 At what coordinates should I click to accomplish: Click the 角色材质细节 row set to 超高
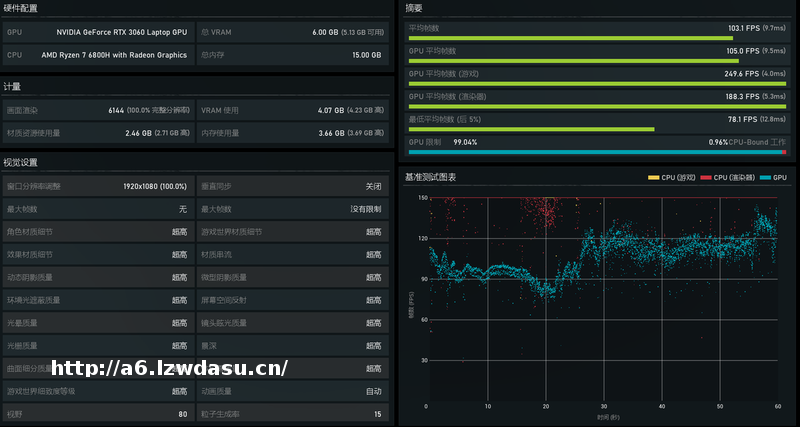click(x=97, y=232)
